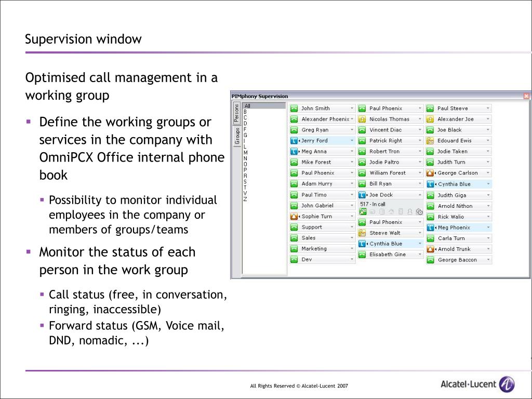Viewport: 532px width, 399px height.
Task: Switch to the Persons vertical tab
Action: (237, 114)
